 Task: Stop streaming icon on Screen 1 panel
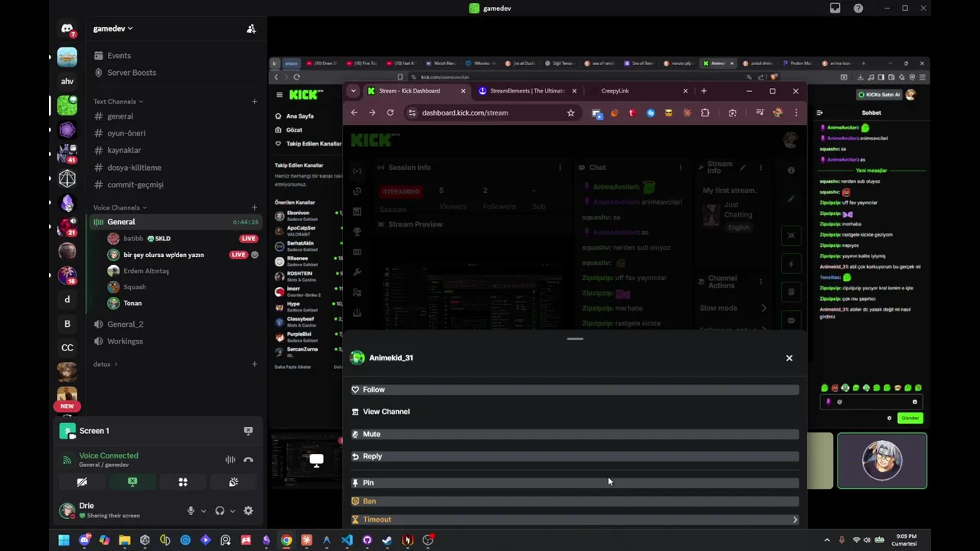[x=248, y=431]
